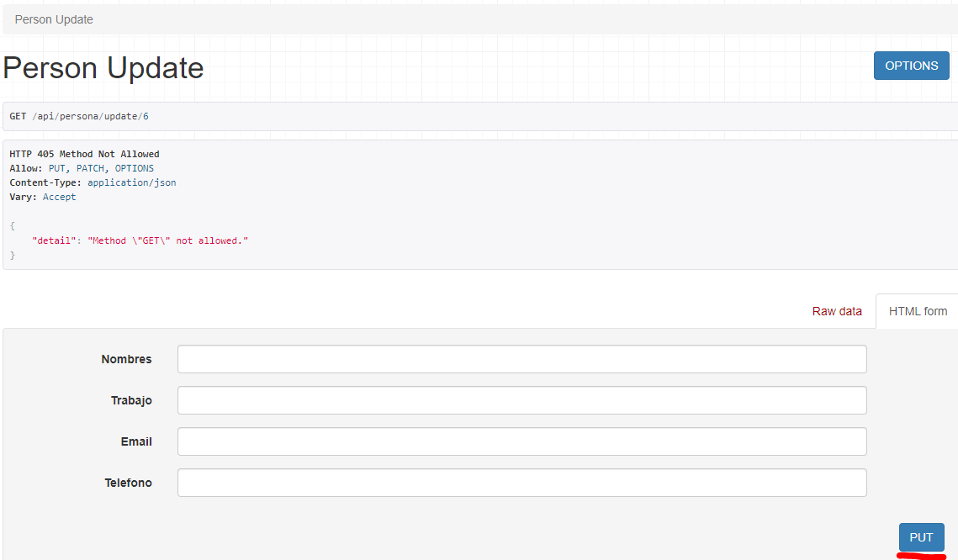The image size is (958, 560).
Task: Click the Content-Type application/json header line
Action: click(93, 182)
